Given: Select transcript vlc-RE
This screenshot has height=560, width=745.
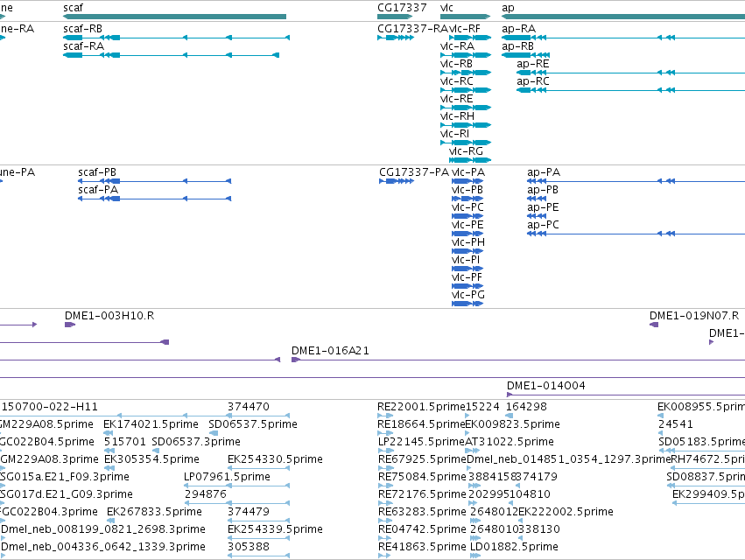Looking at the screenshot, I should coord(457,99).
